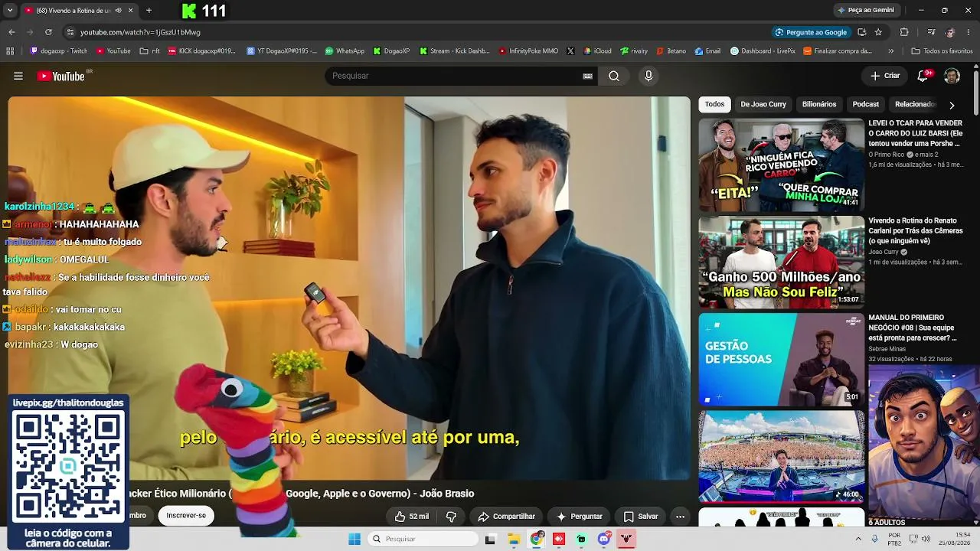Show hidden system tray icons
The width and height of the screenshot is (980, 551).
click(858, 539)
